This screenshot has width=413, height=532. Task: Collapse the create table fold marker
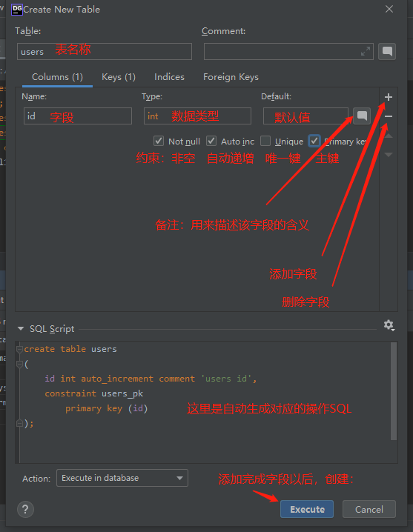[20, 349]
